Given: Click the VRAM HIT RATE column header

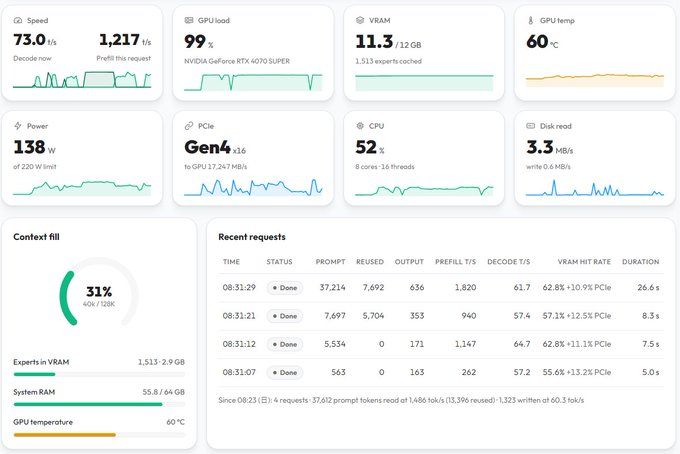Looking at the screenshot, I should click(584, 261).
